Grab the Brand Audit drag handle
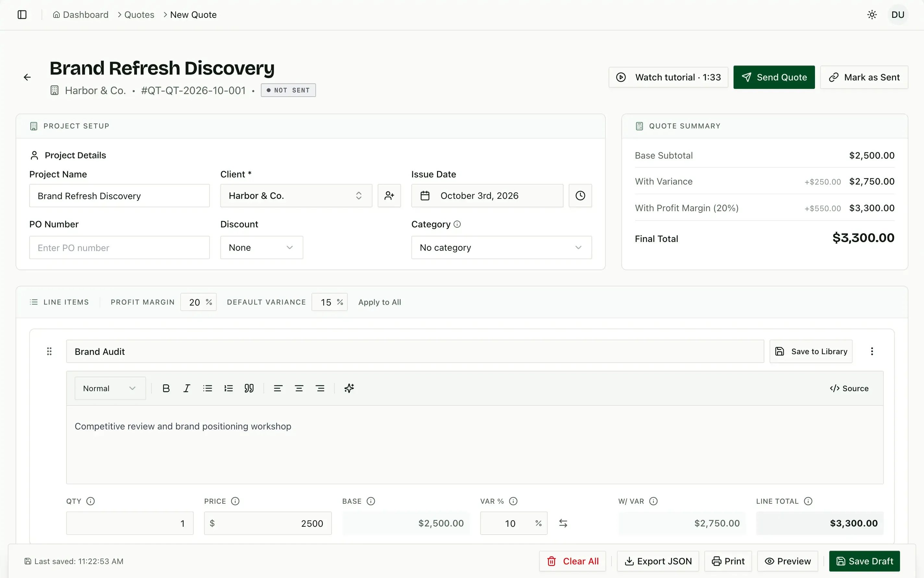The height and width of the screenshot is (578, 924). (x=49, y=351)
